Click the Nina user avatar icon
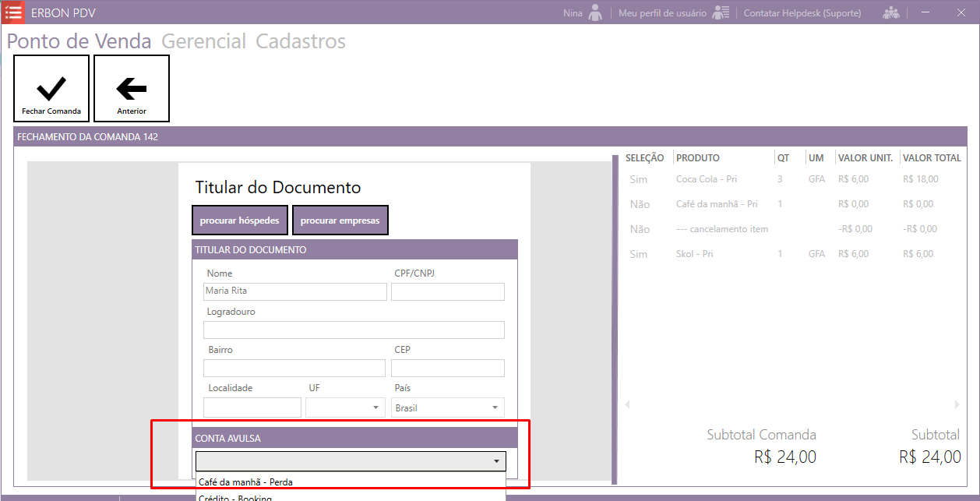The width and height of the screenshot is (980, 501). click(595, 12)
